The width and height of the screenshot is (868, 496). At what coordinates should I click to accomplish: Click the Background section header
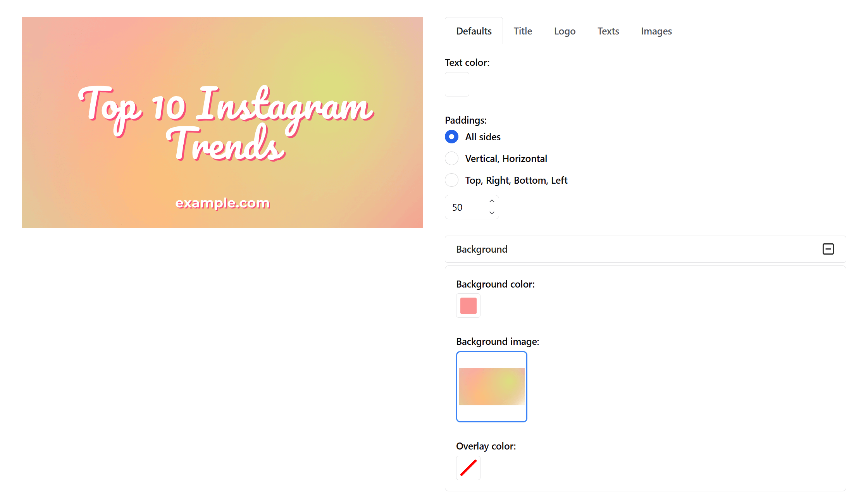[x=482, y=249]
